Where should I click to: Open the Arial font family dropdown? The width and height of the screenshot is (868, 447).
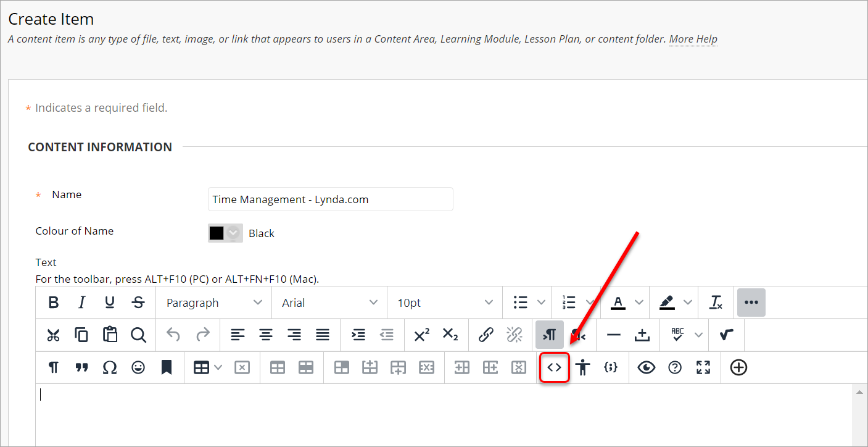[x=329, y=303]
